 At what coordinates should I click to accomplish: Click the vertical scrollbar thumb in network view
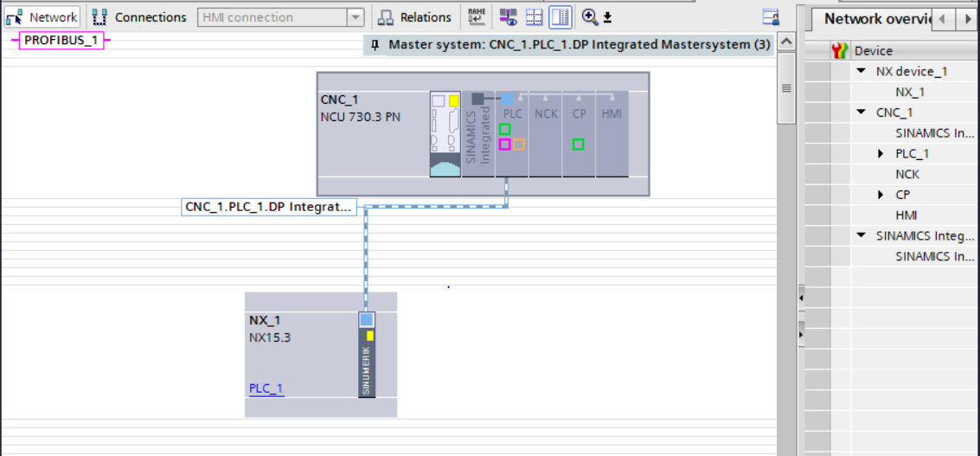click(786, 88)
